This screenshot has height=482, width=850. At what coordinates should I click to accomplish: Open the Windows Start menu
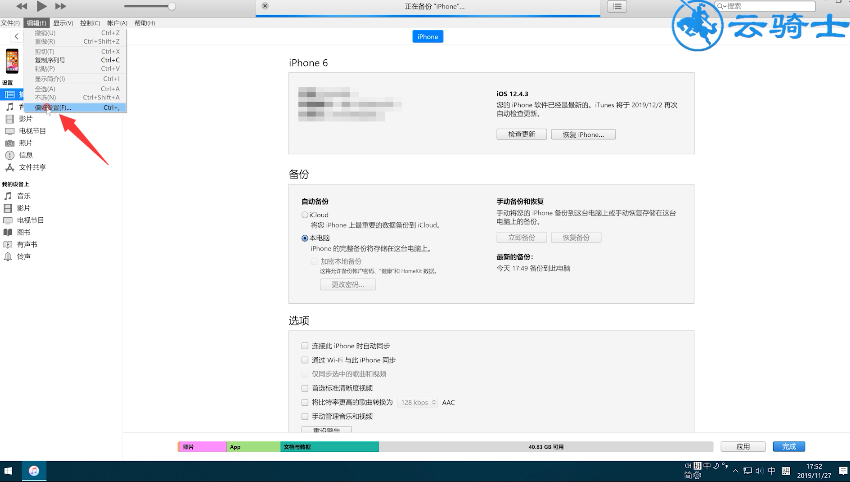[8, 471]
